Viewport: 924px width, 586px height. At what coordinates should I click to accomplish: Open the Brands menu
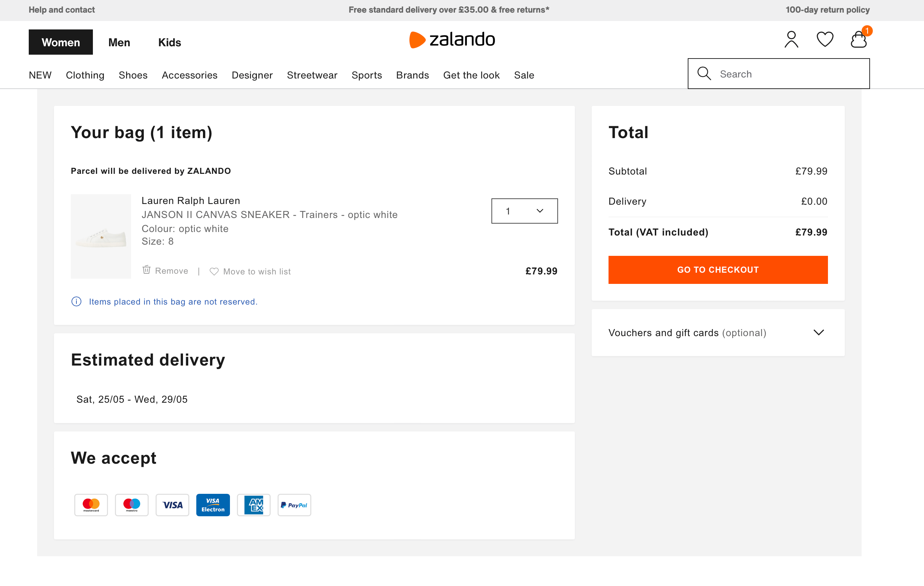click(x=413, y=75)
